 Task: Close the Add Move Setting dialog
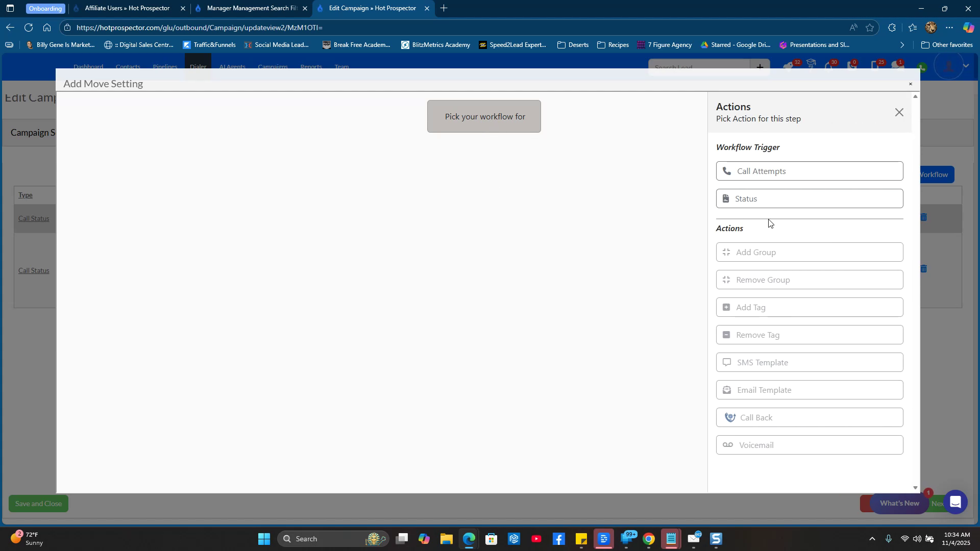coord(910,84)
